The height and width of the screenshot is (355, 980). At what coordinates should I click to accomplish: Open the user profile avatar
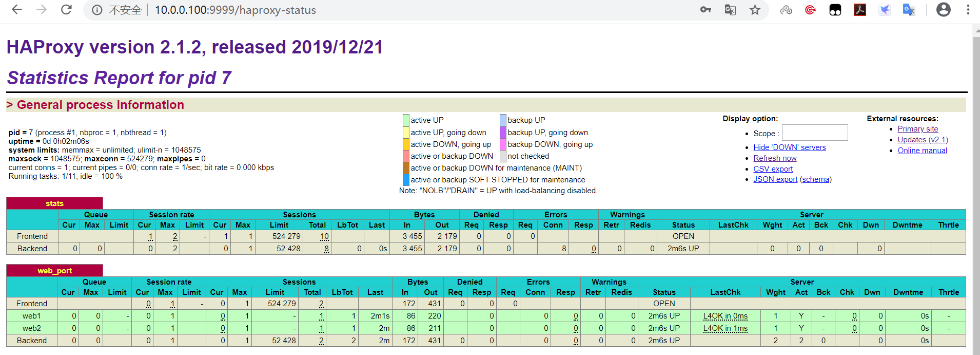(x=944, y=10)
